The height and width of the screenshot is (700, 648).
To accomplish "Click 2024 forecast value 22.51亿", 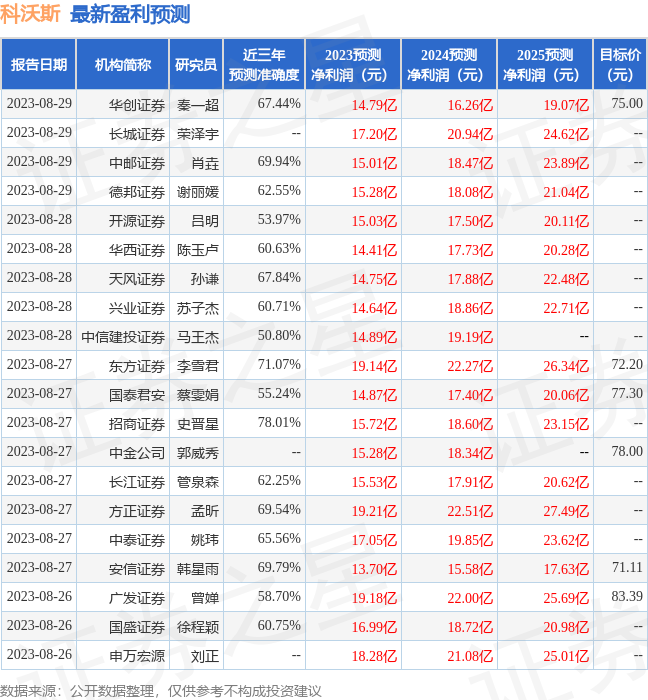I will coord(470,511).
